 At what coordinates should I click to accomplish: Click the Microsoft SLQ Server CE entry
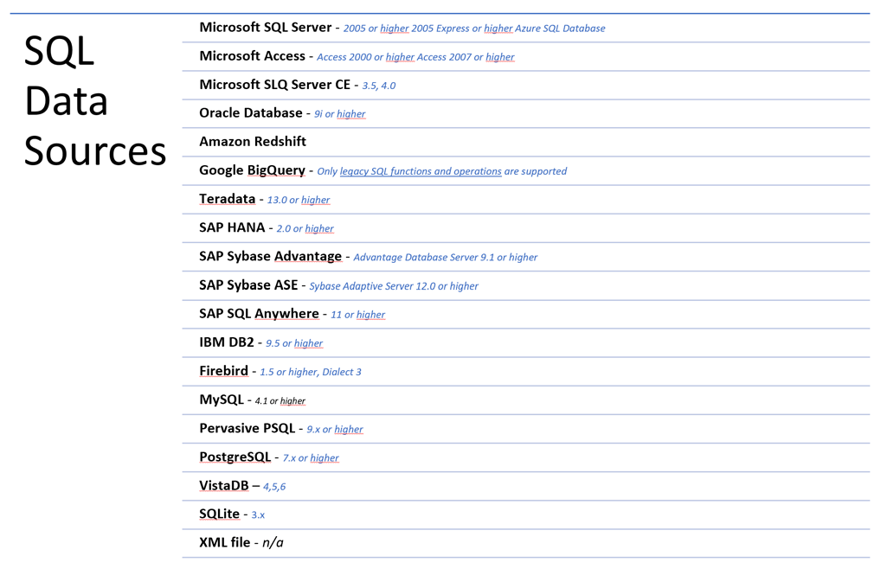(x=525, y=85)
